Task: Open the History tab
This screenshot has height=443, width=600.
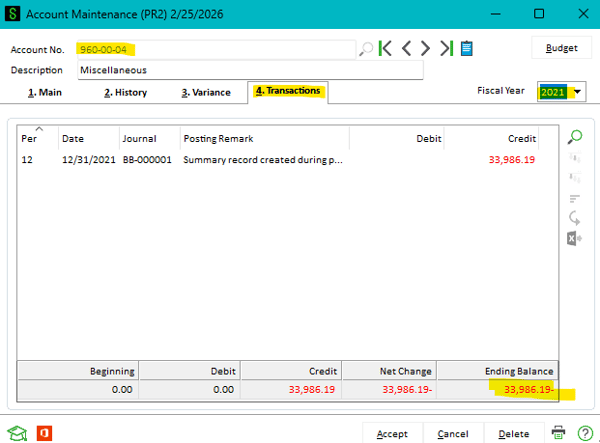Action: coord(125,93)
